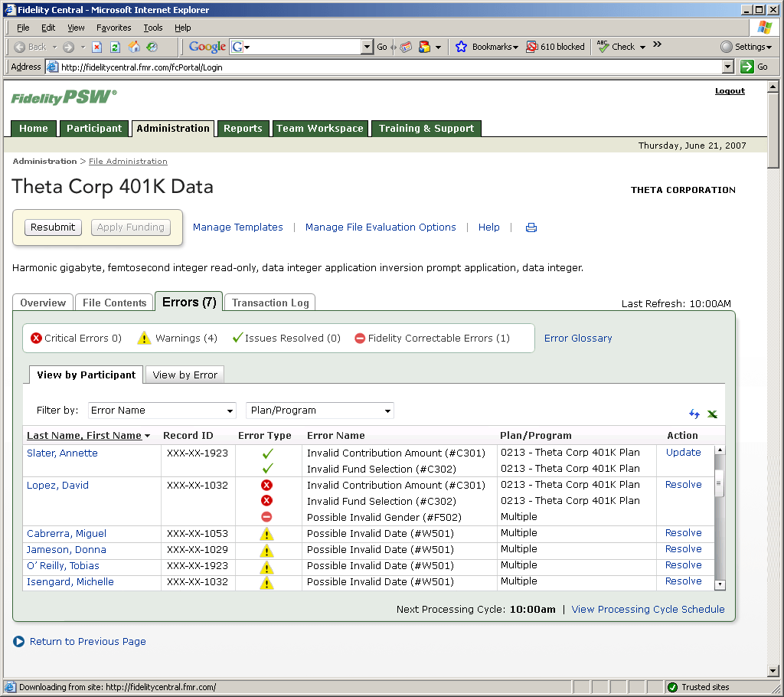Open the Transaction Log tab

click(270, 303)
